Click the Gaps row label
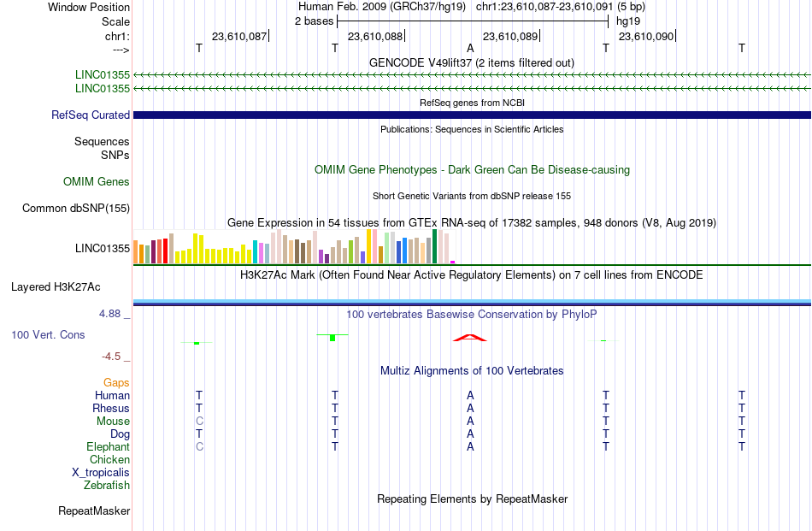Image resolution: width=812 pixels, height=531 pixels. coord(116,383)
